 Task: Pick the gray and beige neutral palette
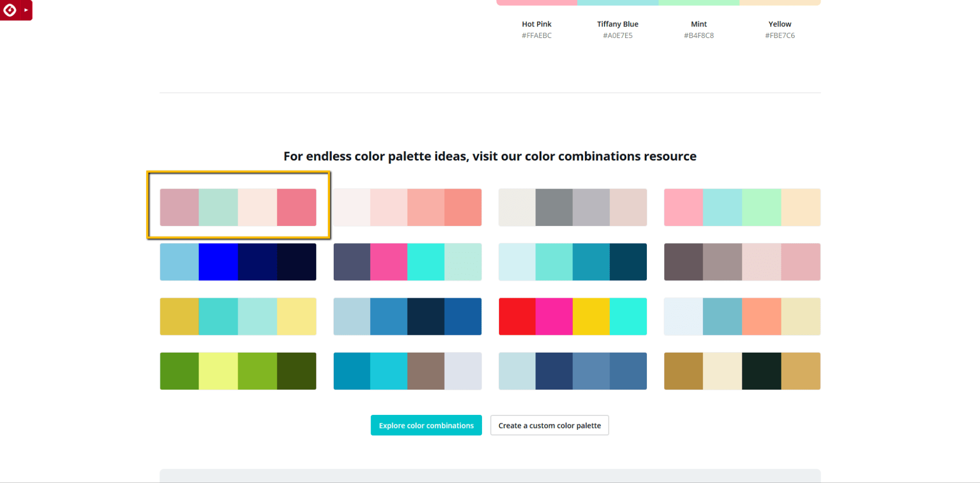(573, 207)
